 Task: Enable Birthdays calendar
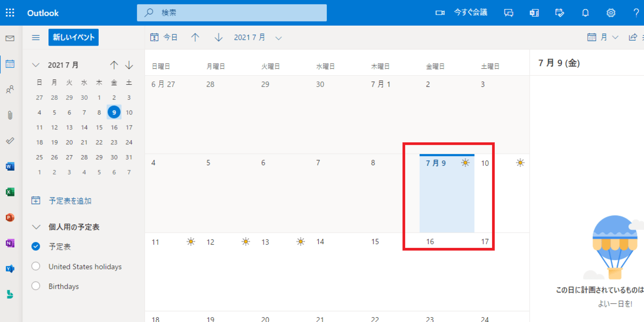[x=36, y=287]
